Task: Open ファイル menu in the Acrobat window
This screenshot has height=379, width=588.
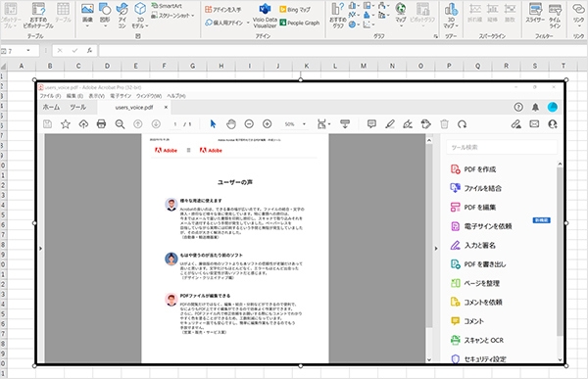Action: pos(51,96)
